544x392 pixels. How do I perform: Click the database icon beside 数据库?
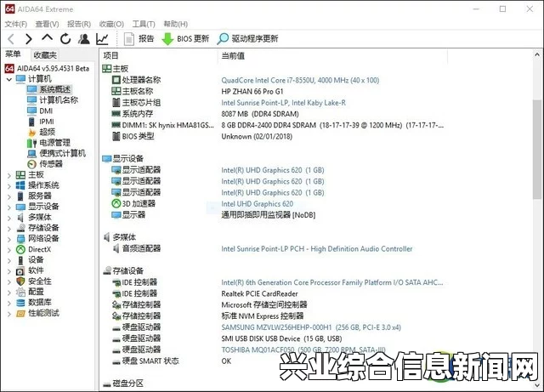pyautogui.click(x=20, y=303)
